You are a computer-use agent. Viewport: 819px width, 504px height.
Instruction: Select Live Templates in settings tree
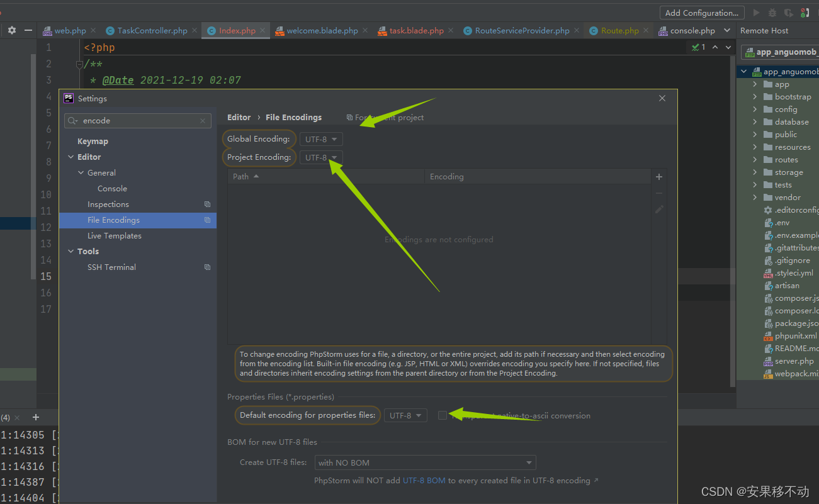115,236
